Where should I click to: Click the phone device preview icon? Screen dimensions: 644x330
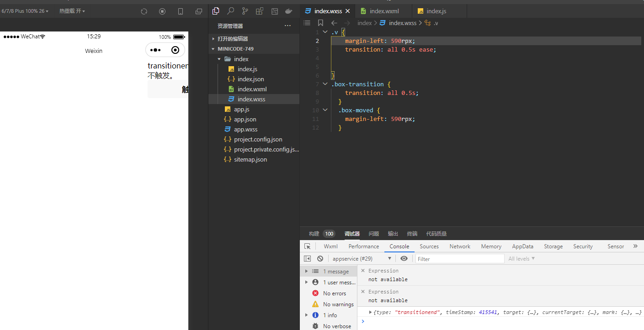[181, 11]
